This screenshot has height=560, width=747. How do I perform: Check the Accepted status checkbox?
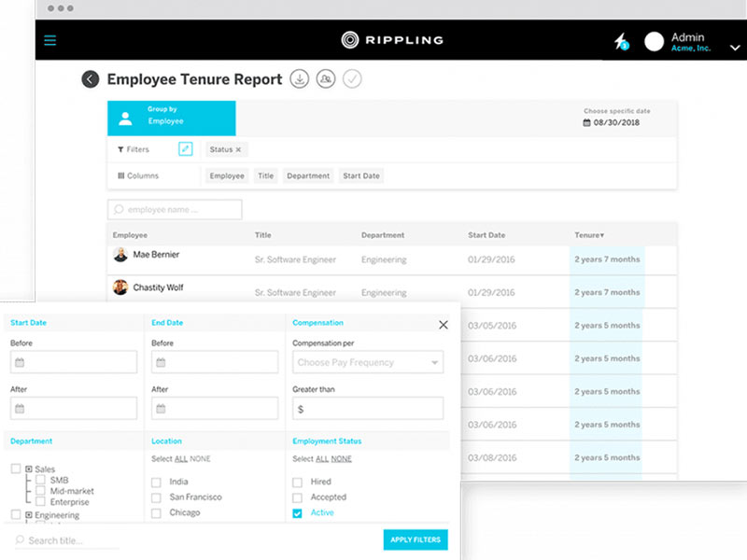(x=297, y=497)
